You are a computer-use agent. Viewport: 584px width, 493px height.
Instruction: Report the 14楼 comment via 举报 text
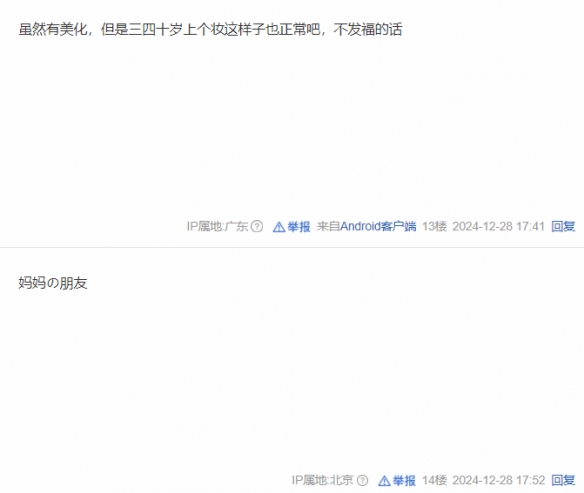coord(404,480)
